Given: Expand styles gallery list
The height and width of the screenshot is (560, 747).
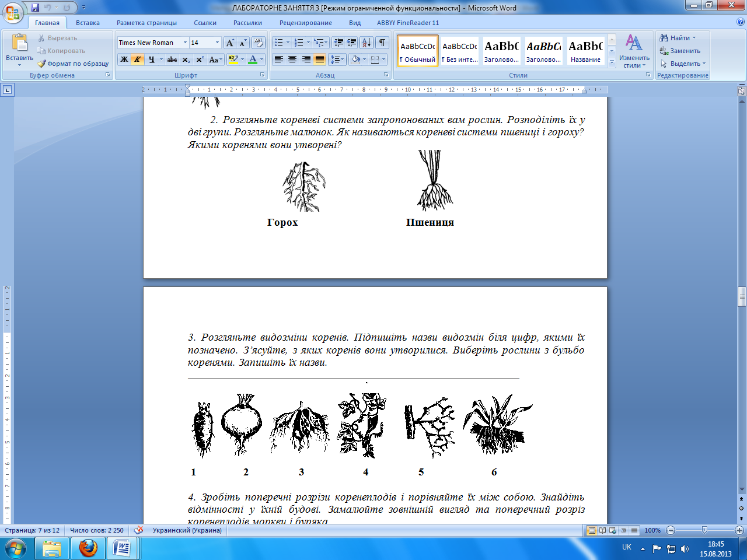Looking at the screenshot, I should pos(612,62).
